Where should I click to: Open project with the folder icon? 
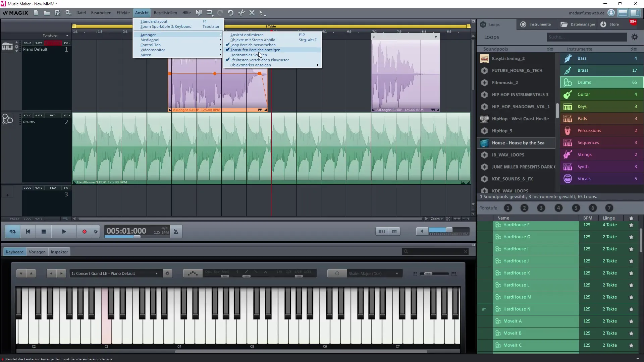[47, 13]
